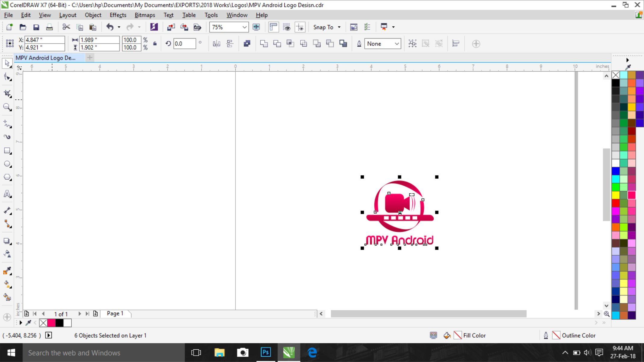Open the outline width None dropdown
The height and width of the screenshot is (362, 644).
[397, 44]
